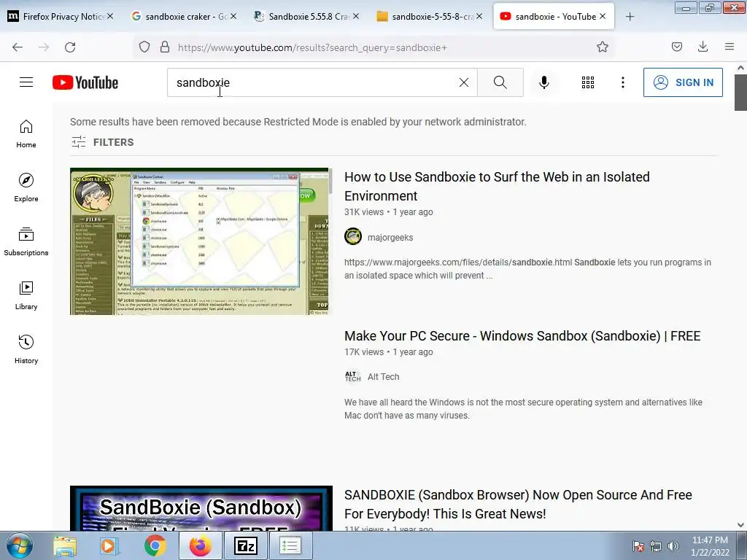Switch to Firefox Privacy Notice tab
The width and height of the screenshot is (747, 560).
click(55, 17)
